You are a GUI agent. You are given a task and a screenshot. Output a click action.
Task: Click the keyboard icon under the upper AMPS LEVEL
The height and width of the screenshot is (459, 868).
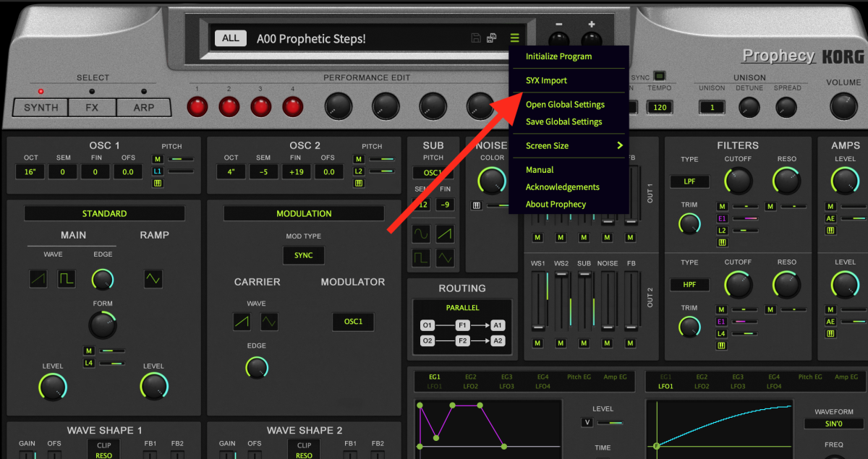tap(830, 231)
